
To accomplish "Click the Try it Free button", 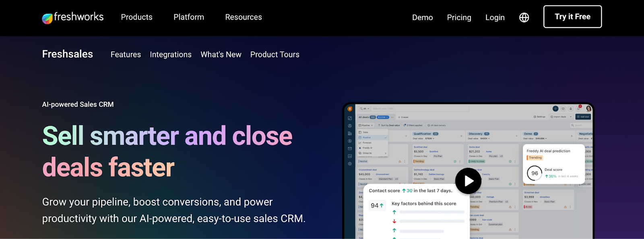I will click(572, 17).
